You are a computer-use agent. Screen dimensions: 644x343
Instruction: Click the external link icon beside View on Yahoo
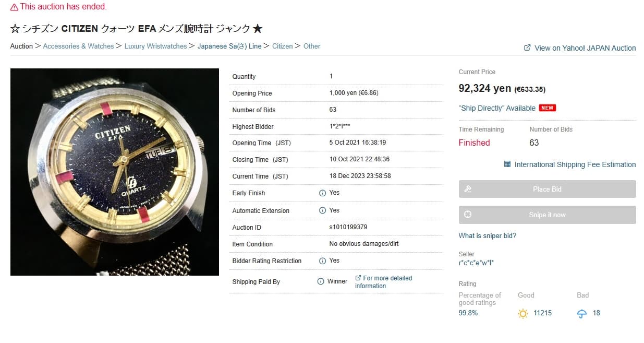point(527,48)
